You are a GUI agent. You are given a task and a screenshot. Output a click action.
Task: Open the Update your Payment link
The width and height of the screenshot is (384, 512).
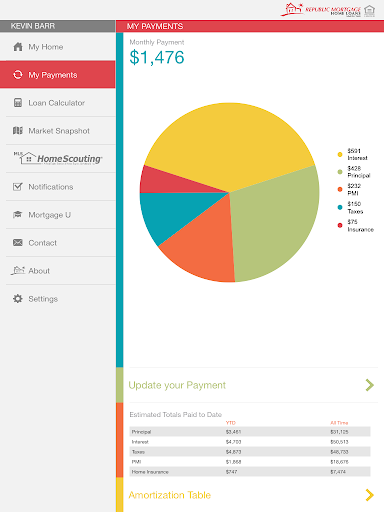click(177, 385)
